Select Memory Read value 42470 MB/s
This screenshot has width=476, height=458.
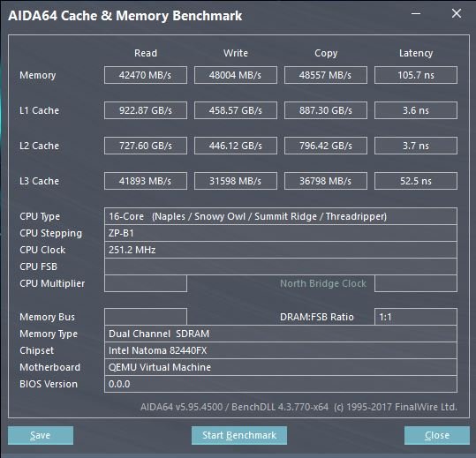pos(146,75)
